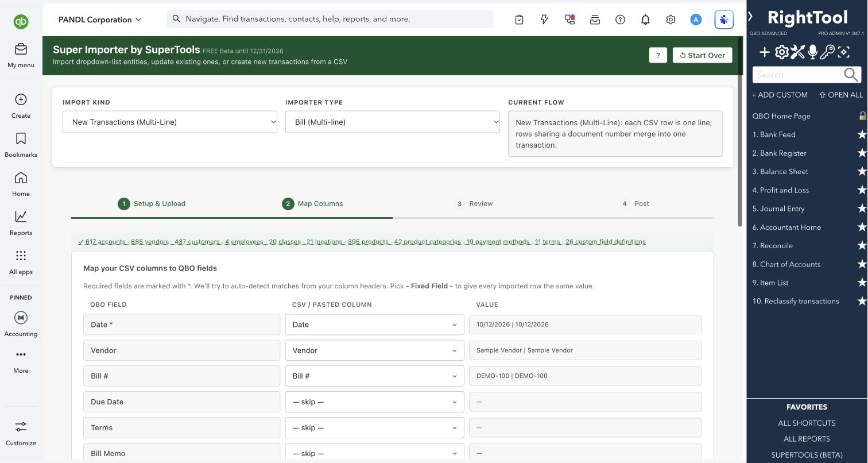This screenshot has height=463, width=868.
Task: Click the lightning bolt quick actions icon
Action: [x=544, y=20]
